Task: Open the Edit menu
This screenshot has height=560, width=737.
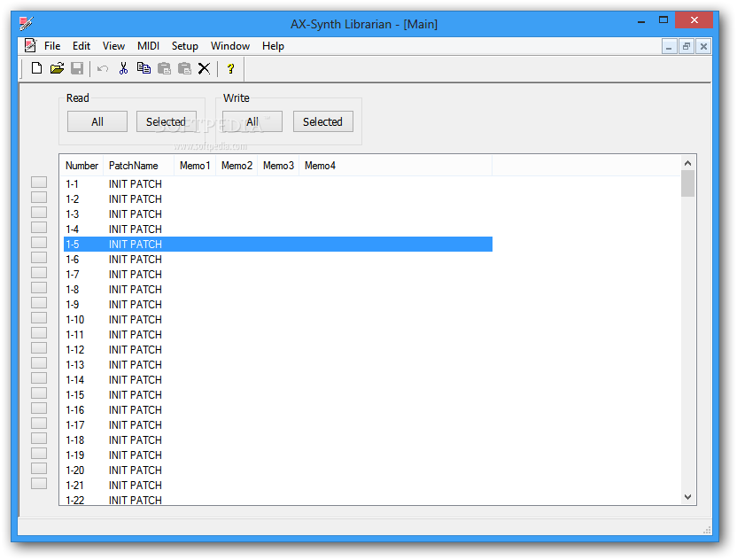Action: 81,46
